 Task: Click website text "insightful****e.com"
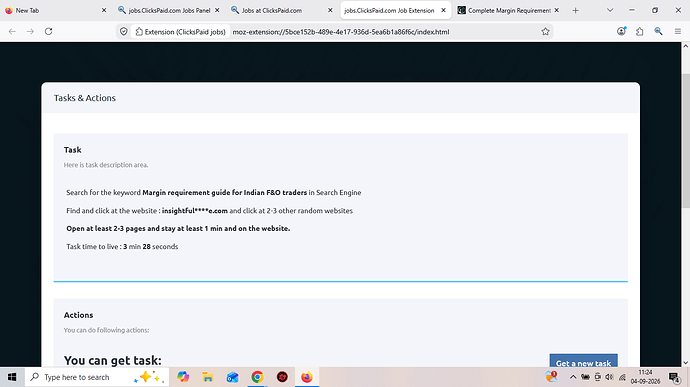click(195, 210)
